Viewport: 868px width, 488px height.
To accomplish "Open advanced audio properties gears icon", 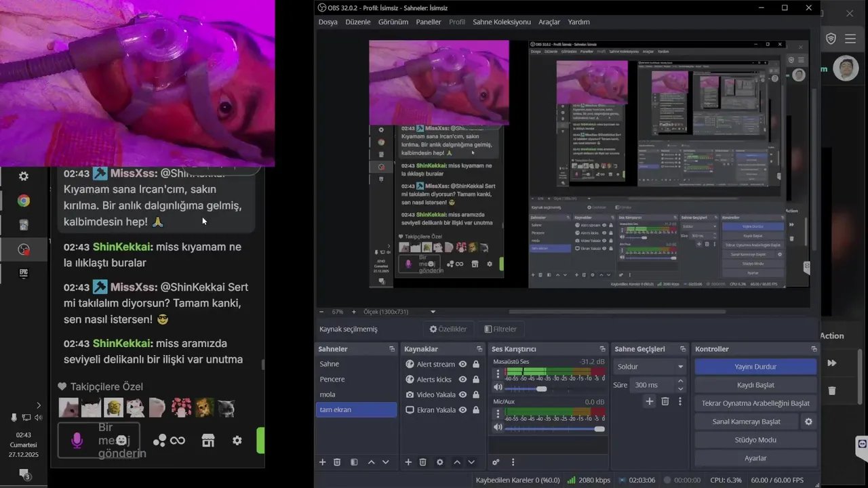I will pyautogui.click(x=496, y=462).
